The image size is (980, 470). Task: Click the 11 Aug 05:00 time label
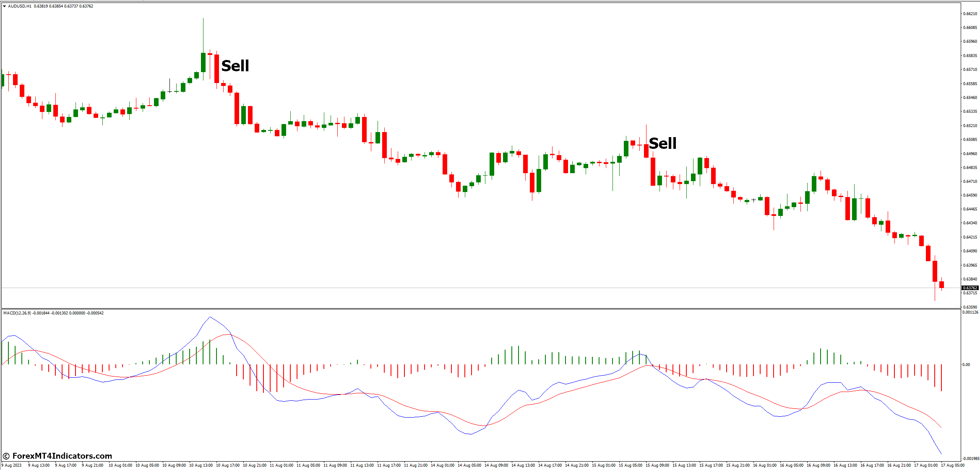(x=308, y=465)
